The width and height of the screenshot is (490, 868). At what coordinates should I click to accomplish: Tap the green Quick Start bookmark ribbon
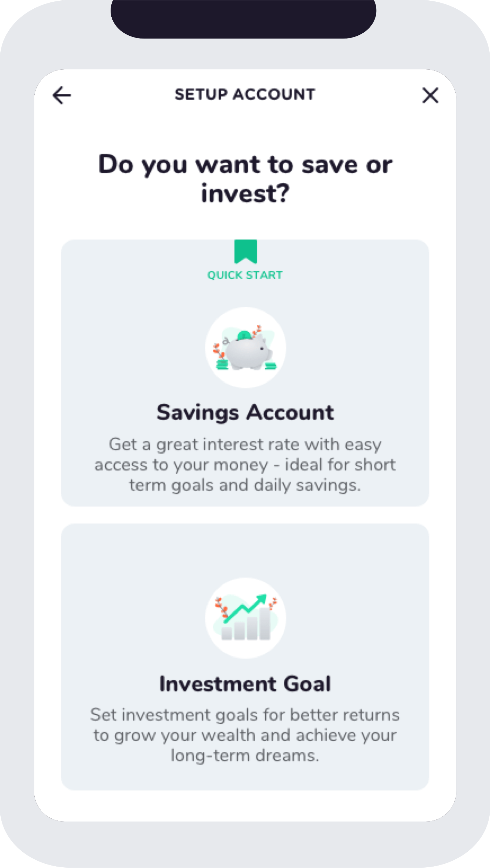tap(246, 251)
